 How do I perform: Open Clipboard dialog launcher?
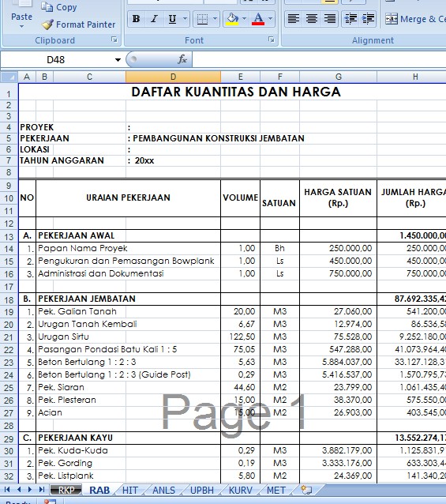[x=114, y=39]
